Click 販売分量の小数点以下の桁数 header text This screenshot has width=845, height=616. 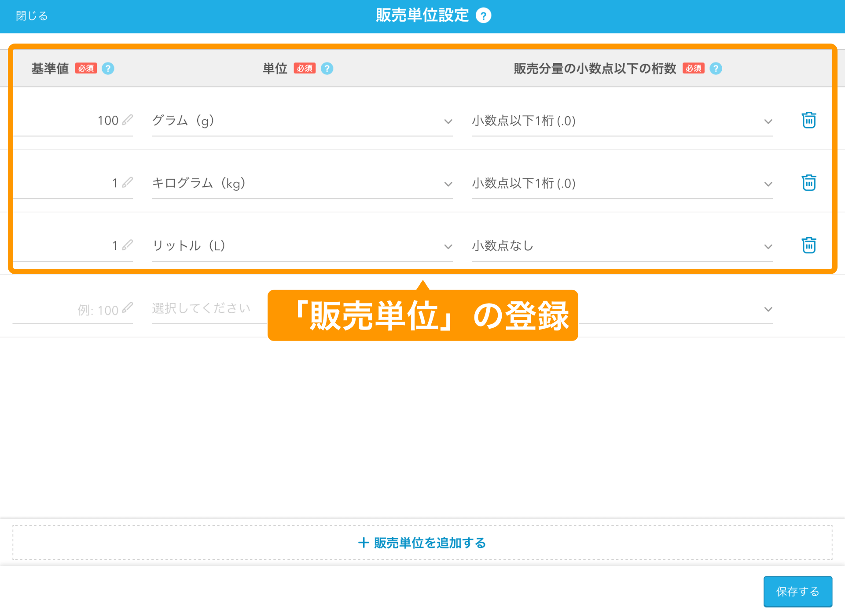point(595,69)
